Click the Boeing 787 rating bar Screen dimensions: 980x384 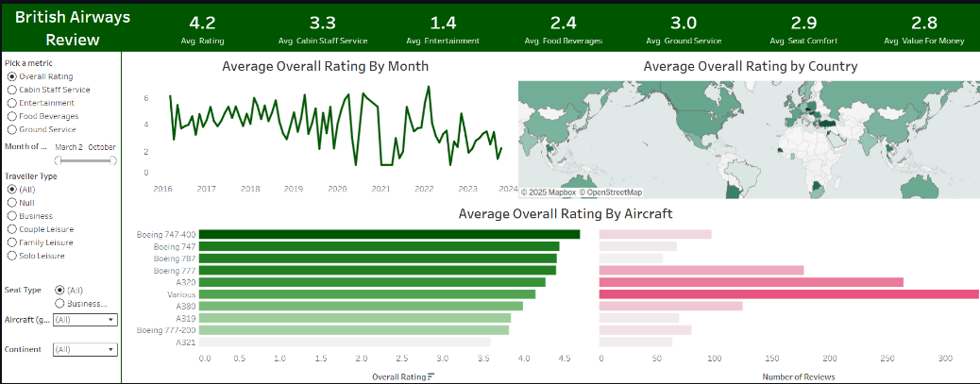tap(379, 258)
